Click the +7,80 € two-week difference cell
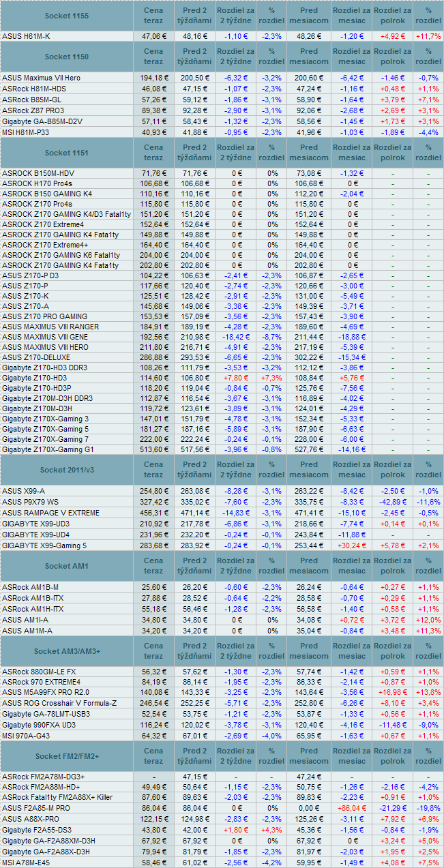The height and width of the screenshot is (868, 444). tap(235, 378)
